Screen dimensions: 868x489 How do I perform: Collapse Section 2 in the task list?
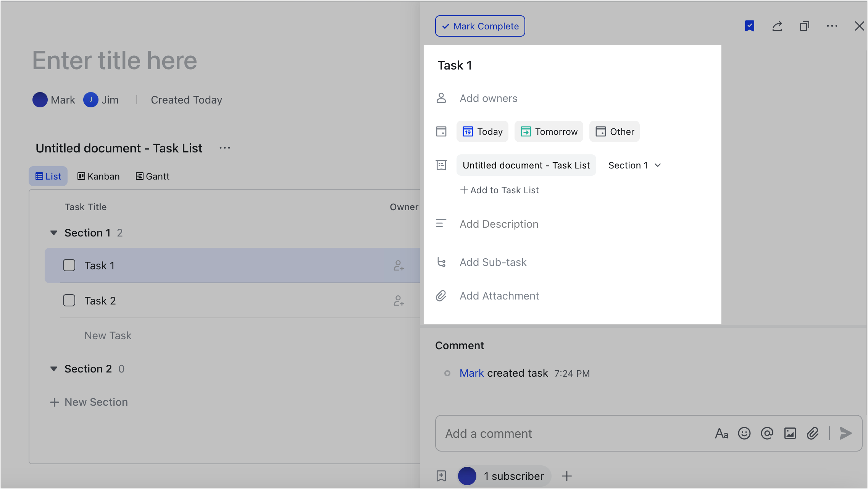coord(53,369)
